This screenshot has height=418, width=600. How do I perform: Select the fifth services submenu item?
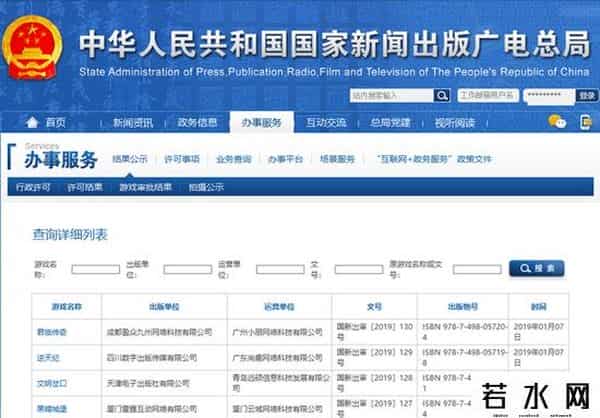[338, 159]
